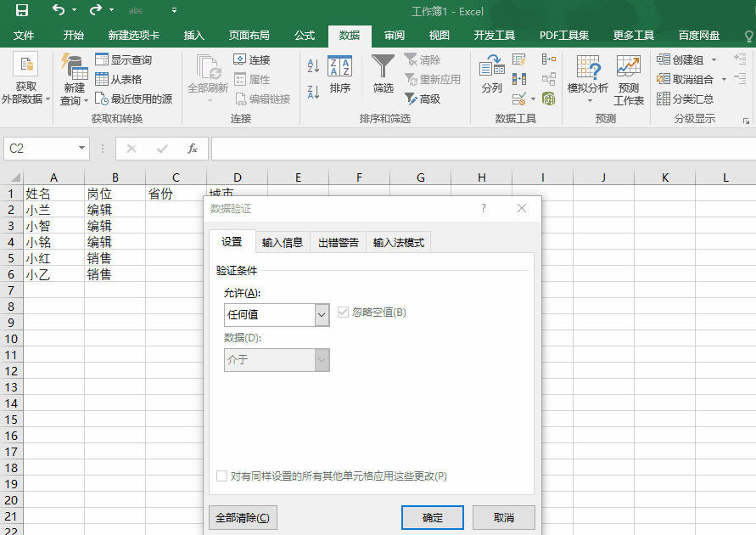The height and width of the screenshot is (535, 756).
Task: Click the Data Validation ribbon icon
Action: [518, 99]
